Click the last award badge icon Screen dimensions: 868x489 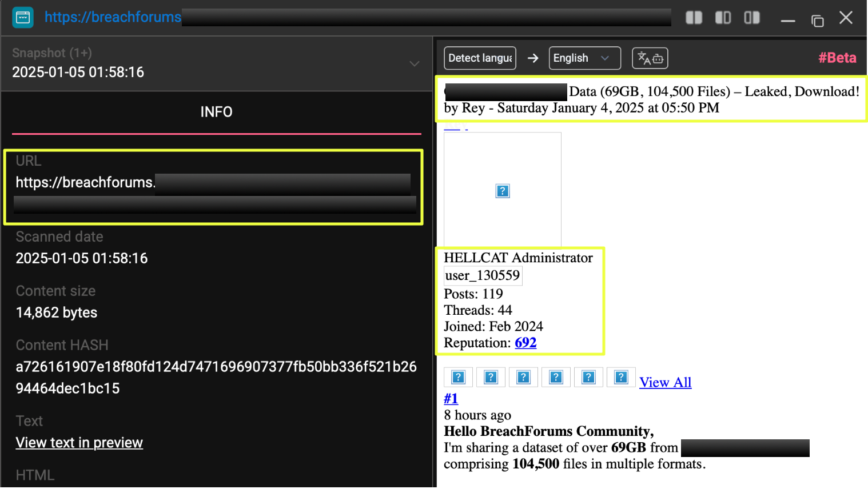(x=621, y=378)
